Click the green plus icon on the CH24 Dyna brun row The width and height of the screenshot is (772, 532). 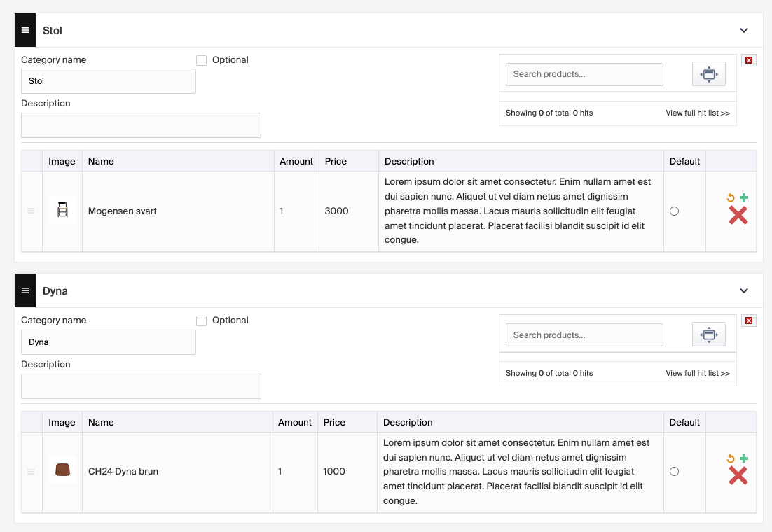tap(744, 458)
